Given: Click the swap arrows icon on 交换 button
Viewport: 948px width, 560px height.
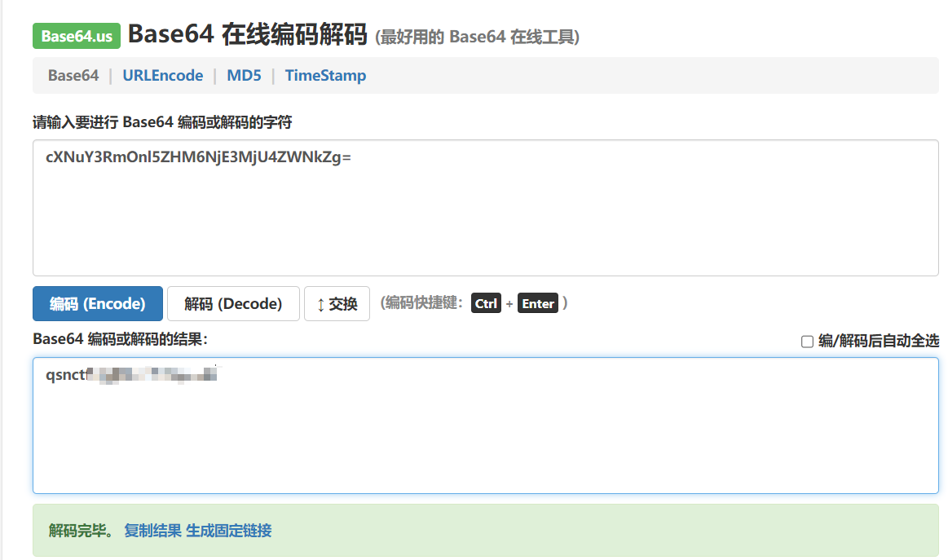Looking at the screenshot, I should click(x=320, y=303).
